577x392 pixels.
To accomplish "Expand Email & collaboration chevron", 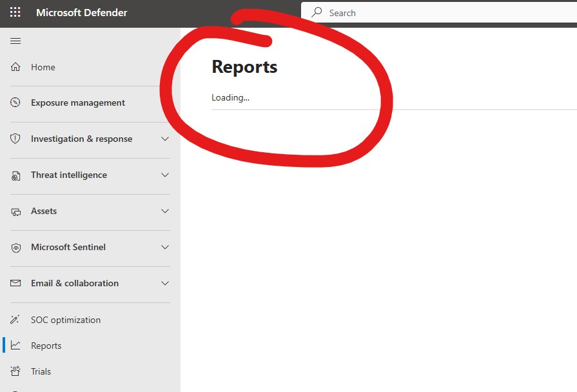I will point(165,283).
